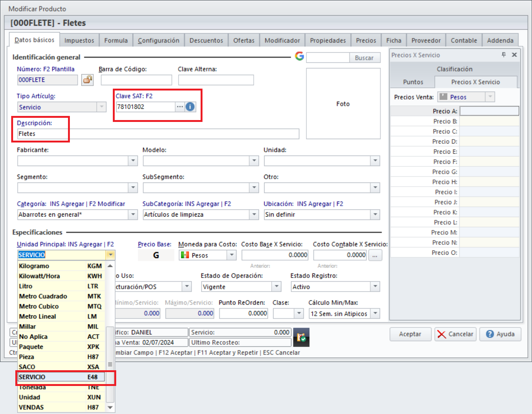Collapse the Unidad Principal dropdown arrow
532x414 pixels.
[111, 255]
